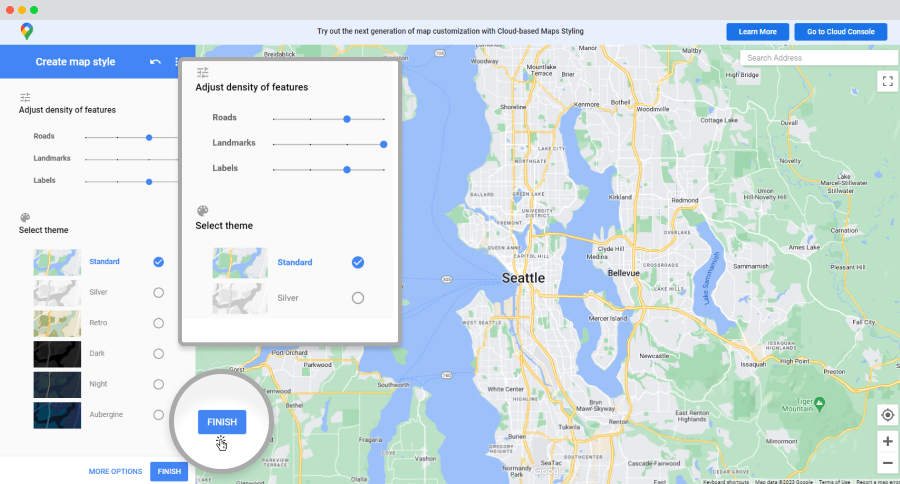Image resolution: width=900 pixels, height=484 pixels.
Task: Click the palette icon above sidebar Select theme
Action: click(x=25, y=218)
